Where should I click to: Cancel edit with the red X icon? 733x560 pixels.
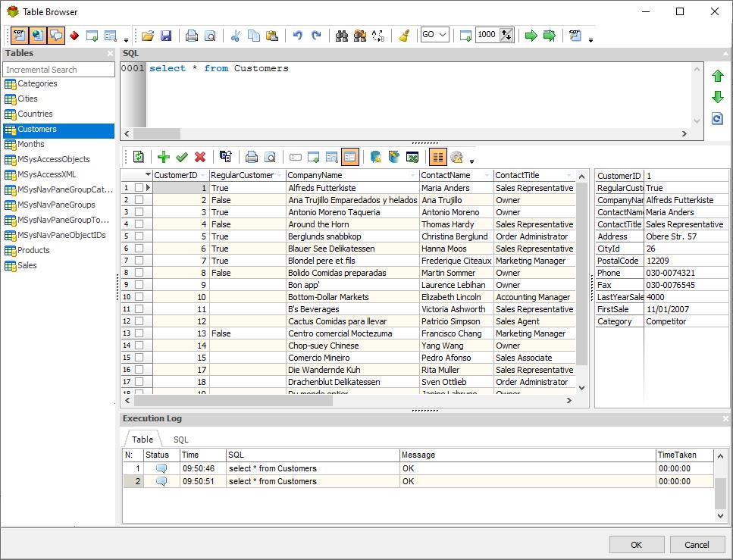point(200,157)
